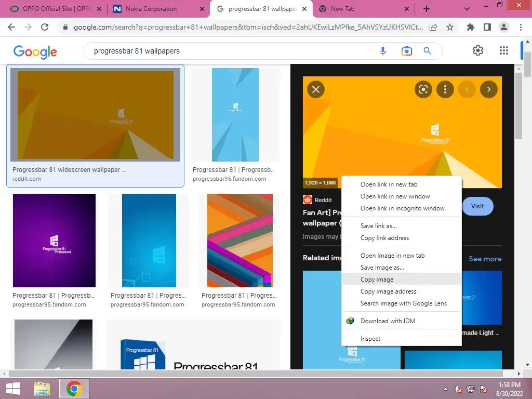Viewport: 532px width, 399px height.
Task: Choose Copy image address
Action: pos(402,291)
